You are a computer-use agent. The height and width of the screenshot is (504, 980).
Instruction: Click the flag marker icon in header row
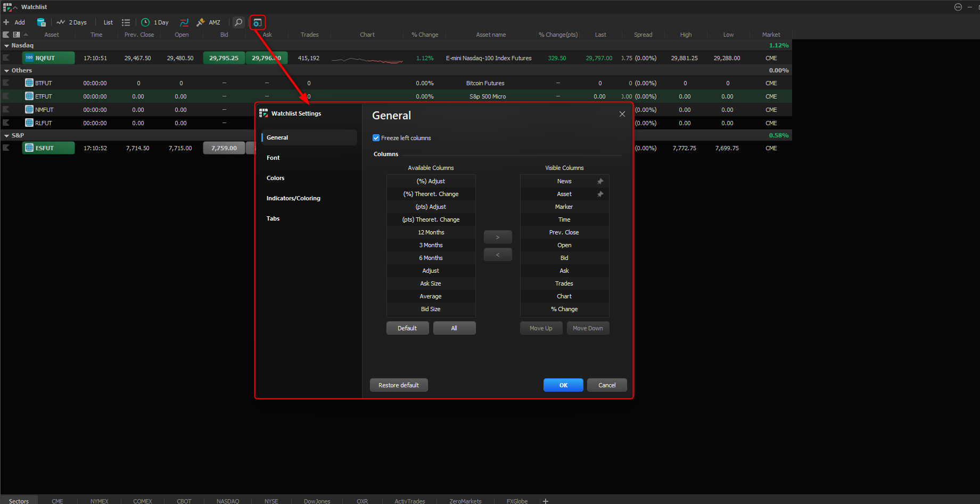tap(6, 35)
